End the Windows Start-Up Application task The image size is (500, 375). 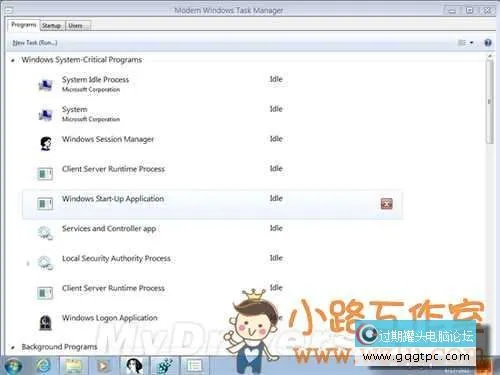(386, 203)
